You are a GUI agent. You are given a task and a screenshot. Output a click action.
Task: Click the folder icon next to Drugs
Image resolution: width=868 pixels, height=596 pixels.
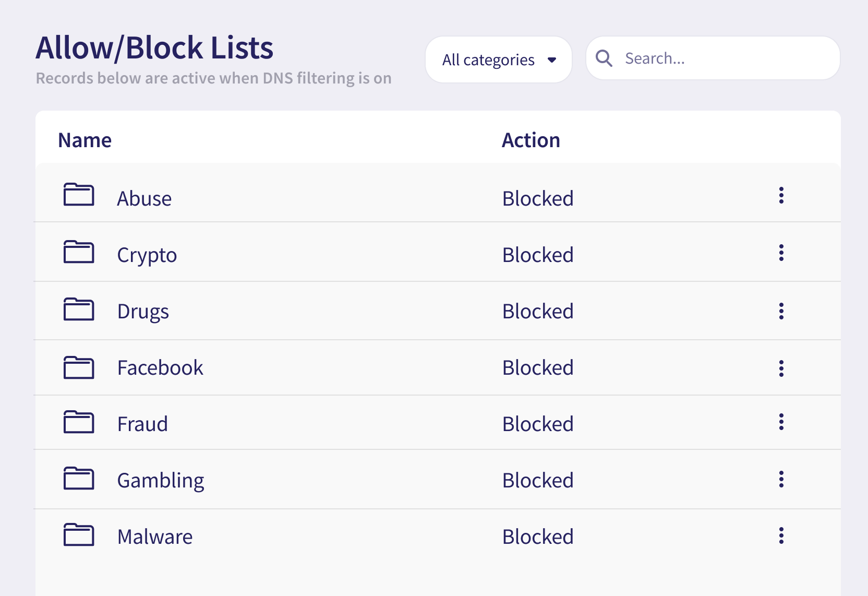[79, 309]
